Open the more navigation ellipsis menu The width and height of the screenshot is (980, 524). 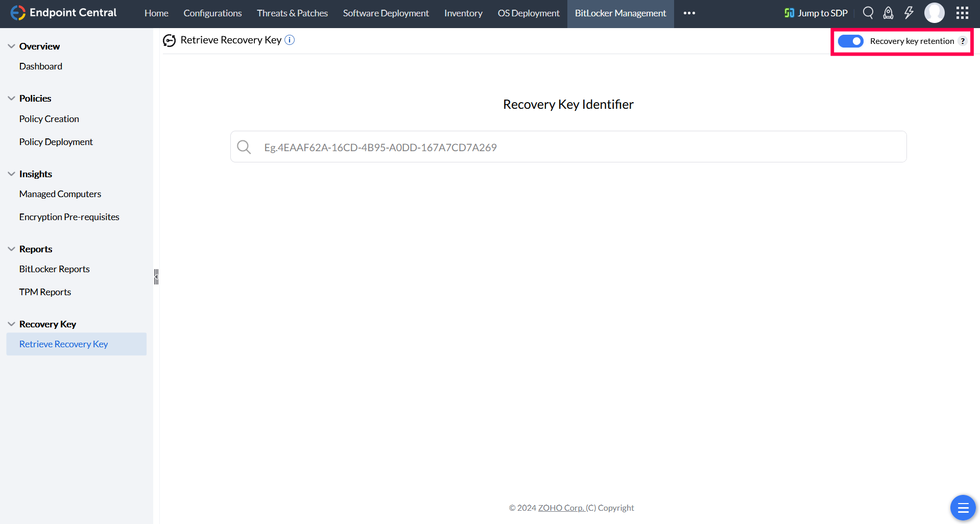point(689,13)
